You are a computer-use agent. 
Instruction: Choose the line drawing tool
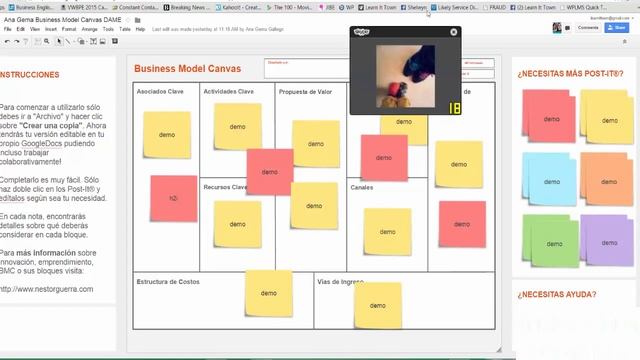click(x=68, y=42)
